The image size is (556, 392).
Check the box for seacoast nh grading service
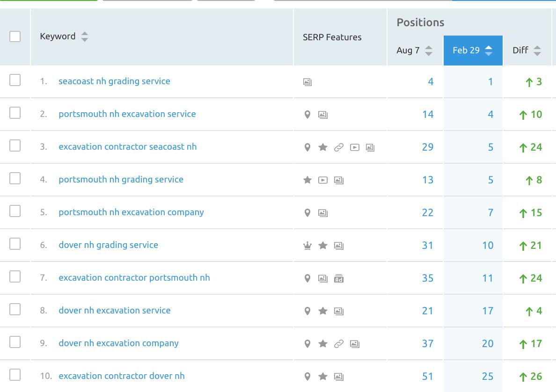15,80
